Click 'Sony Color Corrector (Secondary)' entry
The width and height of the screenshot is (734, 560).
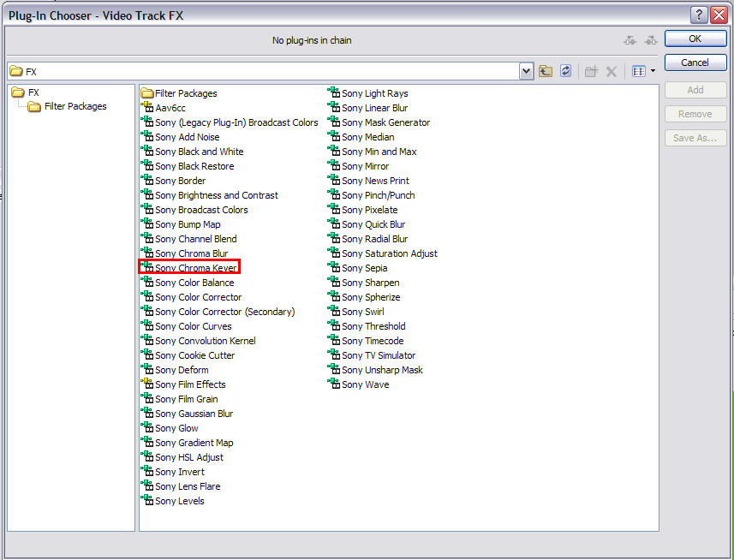click(x=224, y=312)
